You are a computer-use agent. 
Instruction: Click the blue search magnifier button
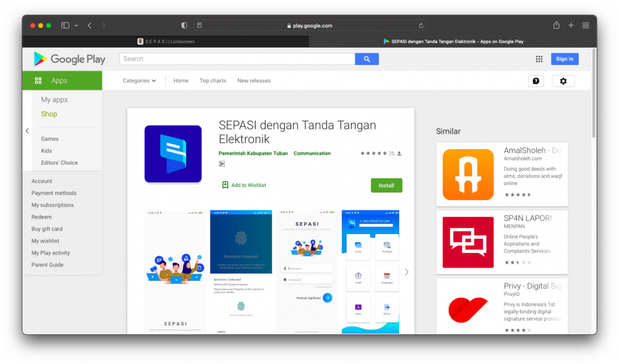tap(366, 59)
